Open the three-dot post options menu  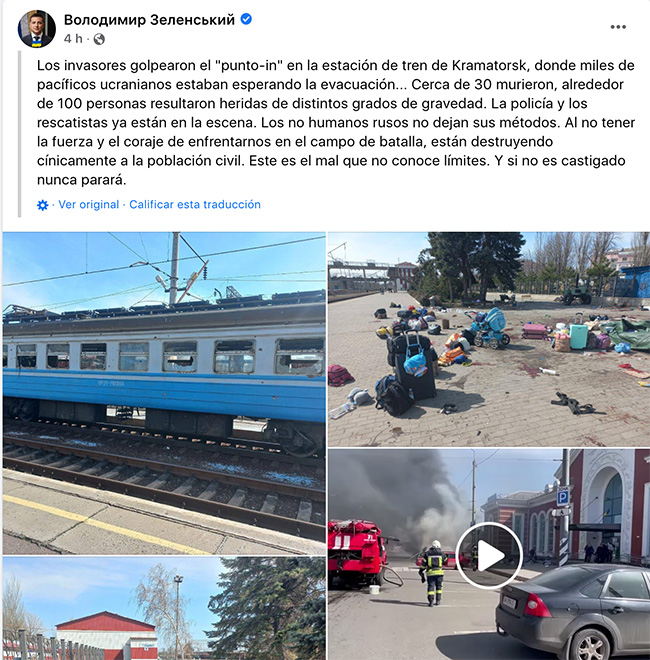618,27
